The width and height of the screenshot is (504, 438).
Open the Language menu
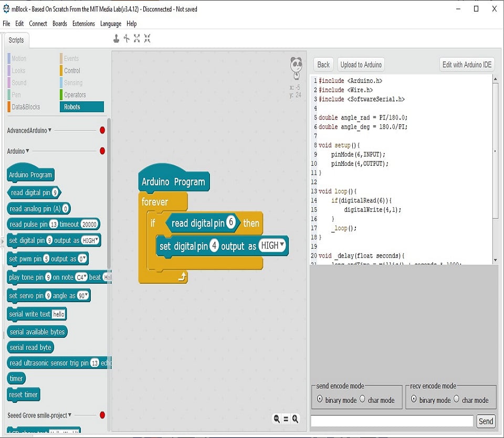pyautogui.click(x=111, y=24)
